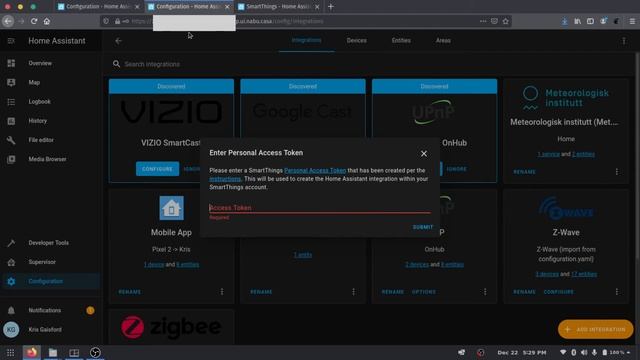Configure the VIZIO SmartCast integration
The height and width of the screenshot is (360, 640).
[157, 169]
